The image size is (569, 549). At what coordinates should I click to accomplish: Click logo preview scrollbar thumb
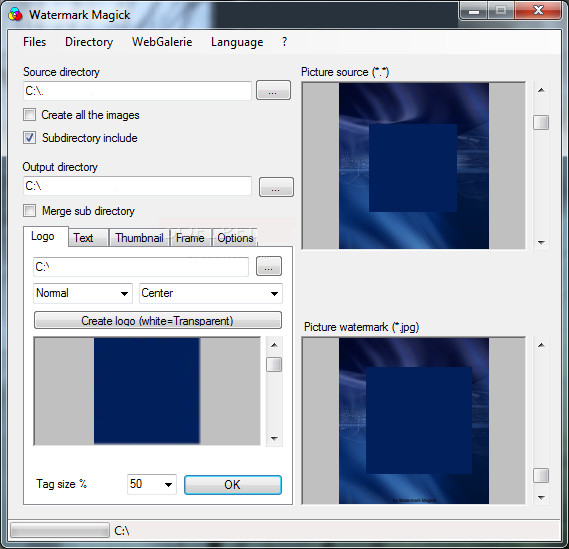point(274,365)
